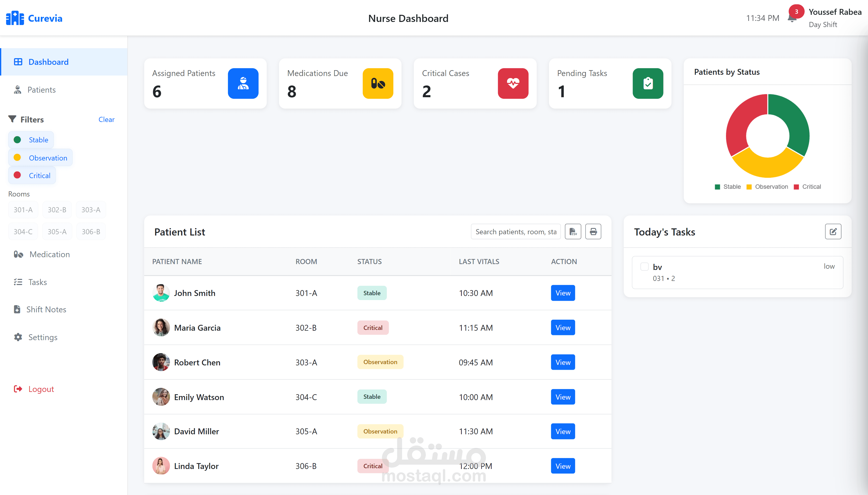
Task: Filter by room 303-A
Action: (91, 210)
